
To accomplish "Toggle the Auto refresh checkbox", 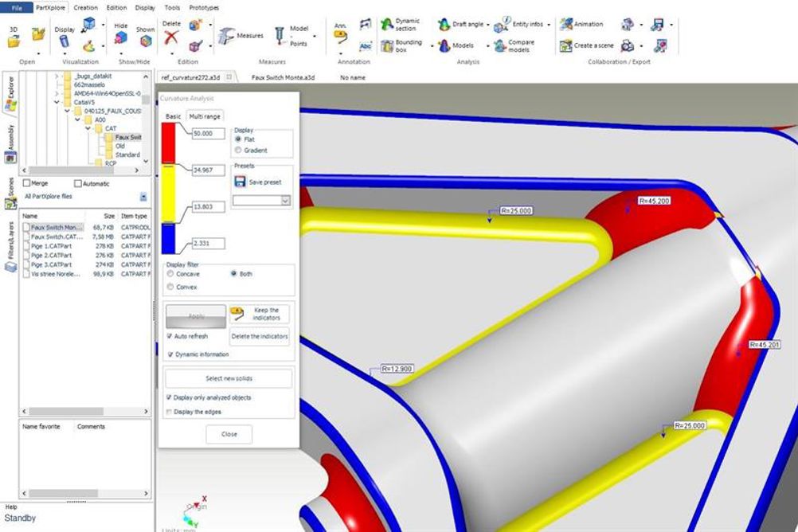I will coord(170,336).
